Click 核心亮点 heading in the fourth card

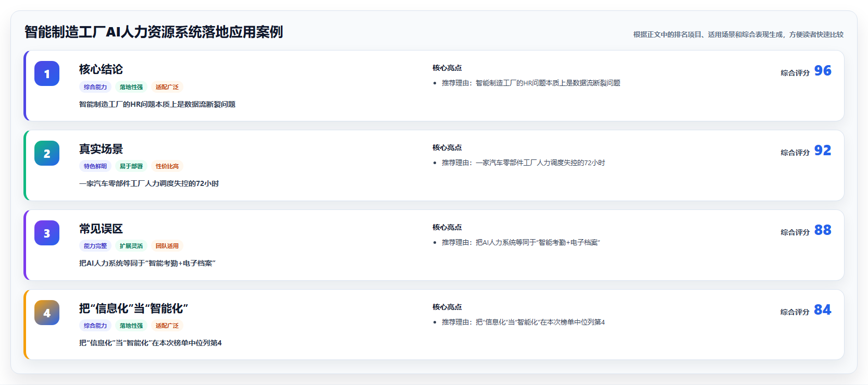(x=447, y=307)
